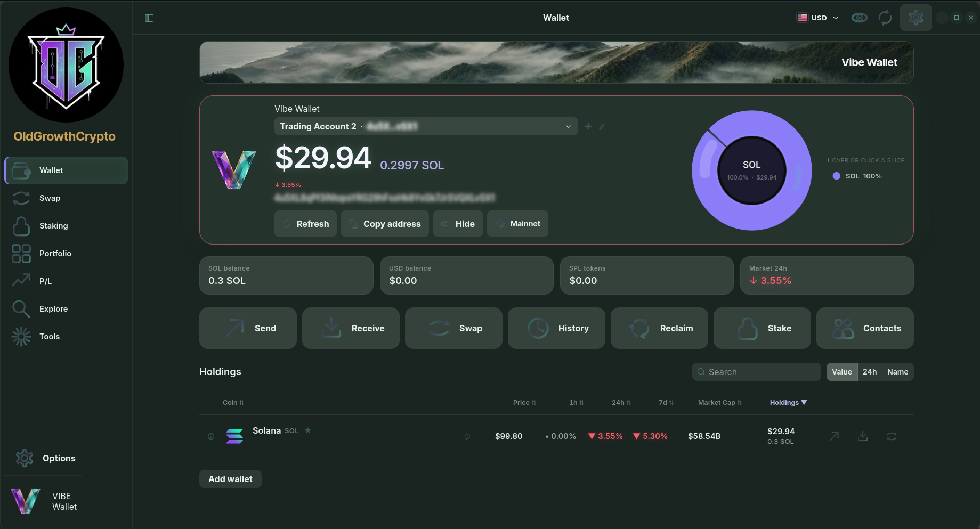This screenshot has width=980, height=529.
Task: Click the Reclaim action card
Action: tap(659, 328)
